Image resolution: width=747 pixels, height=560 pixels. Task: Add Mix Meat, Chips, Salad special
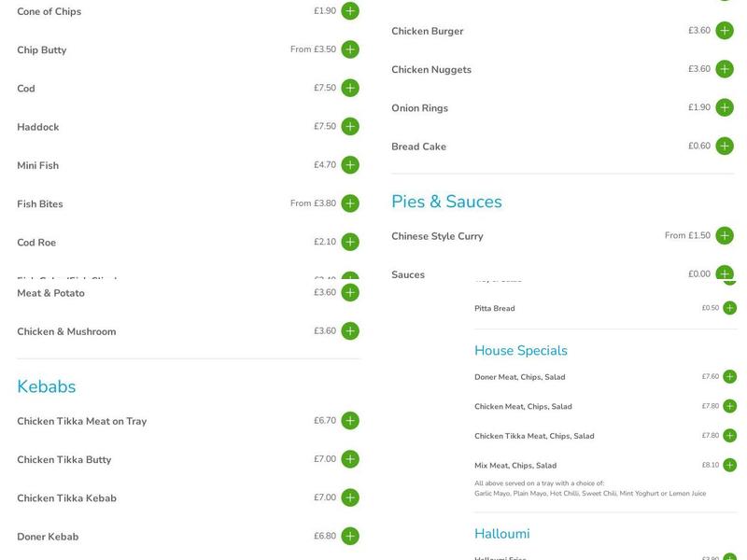point(730,465)
